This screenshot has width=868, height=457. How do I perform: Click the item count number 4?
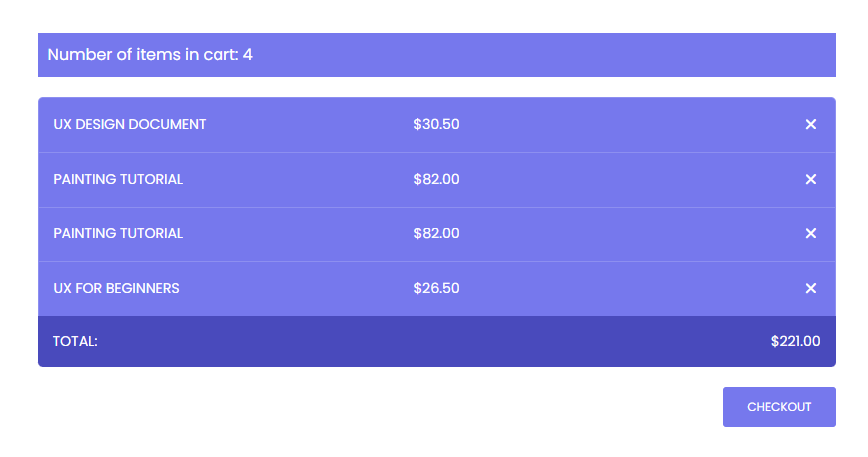pos(248,54)
